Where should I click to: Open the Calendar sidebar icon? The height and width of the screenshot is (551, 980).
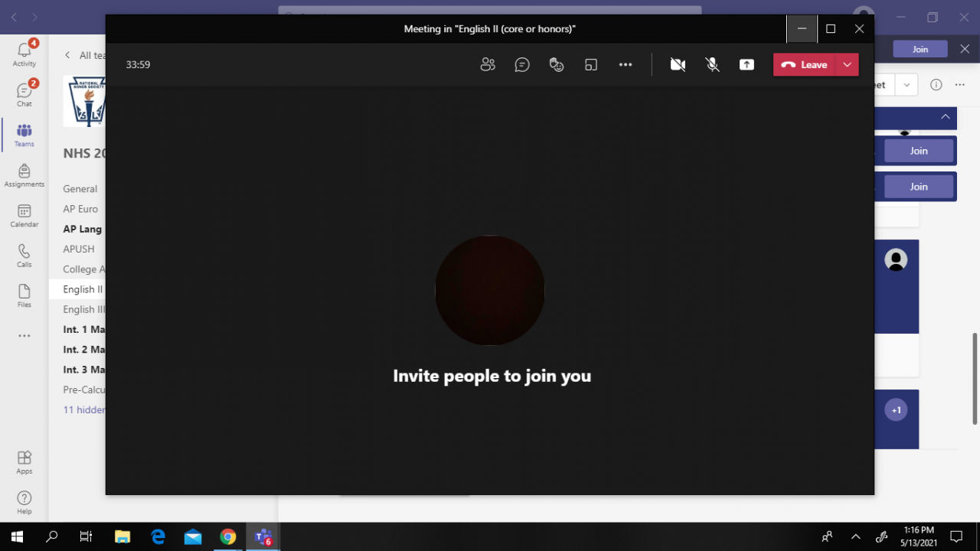click(x=24, y=216)
